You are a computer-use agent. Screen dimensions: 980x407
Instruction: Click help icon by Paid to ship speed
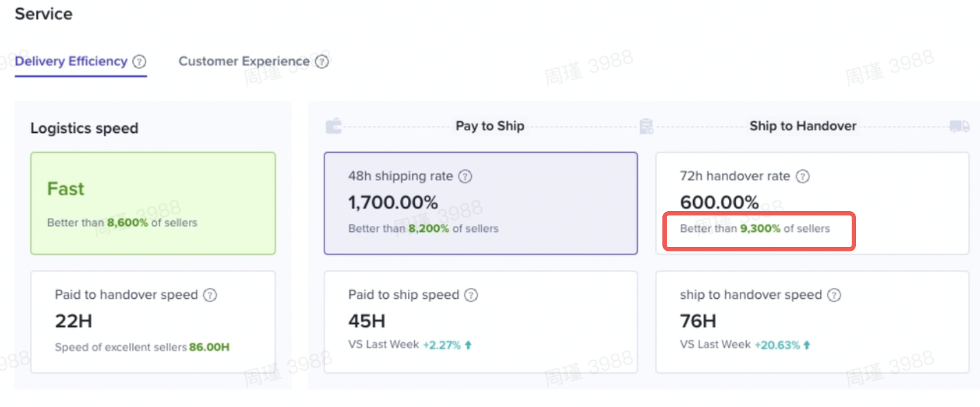pyautogui.click(x=471, y=295)
